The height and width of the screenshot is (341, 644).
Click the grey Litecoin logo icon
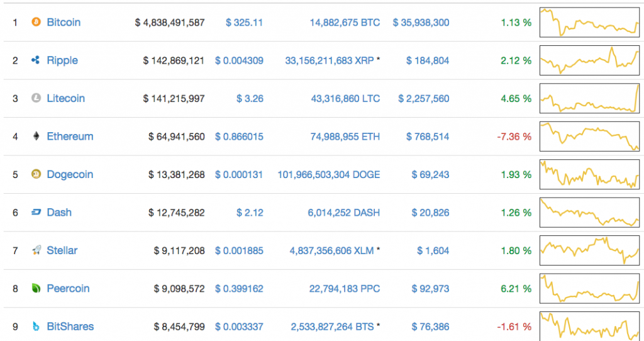coord(36,98)
